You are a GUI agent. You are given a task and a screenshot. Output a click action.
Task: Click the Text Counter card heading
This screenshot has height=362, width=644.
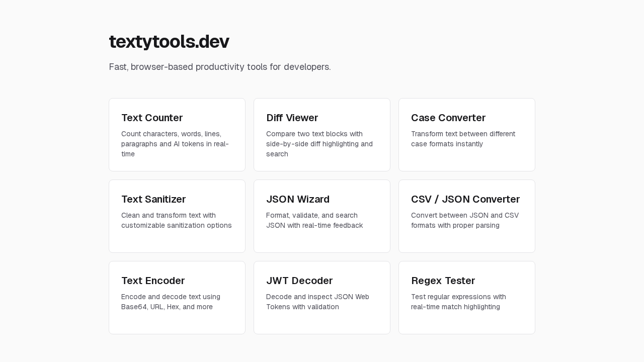[152, 118]
